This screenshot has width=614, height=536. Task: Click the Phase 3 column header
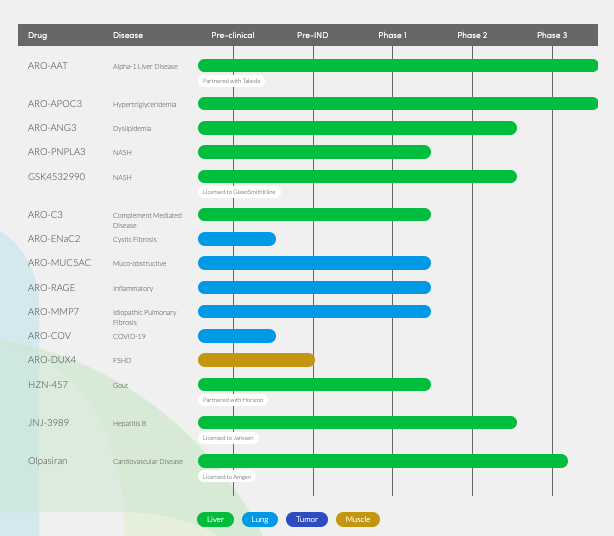552,35
